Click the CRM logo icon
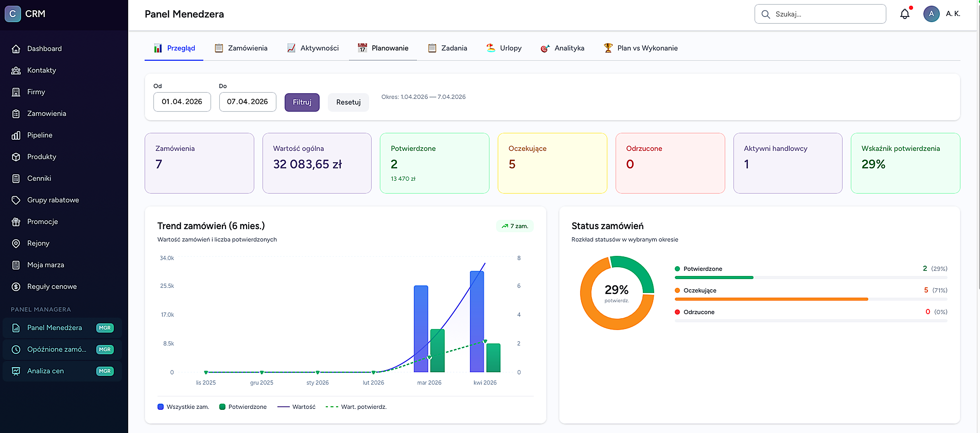Viewport: 980px width, 433px height. tap(13, 14)
